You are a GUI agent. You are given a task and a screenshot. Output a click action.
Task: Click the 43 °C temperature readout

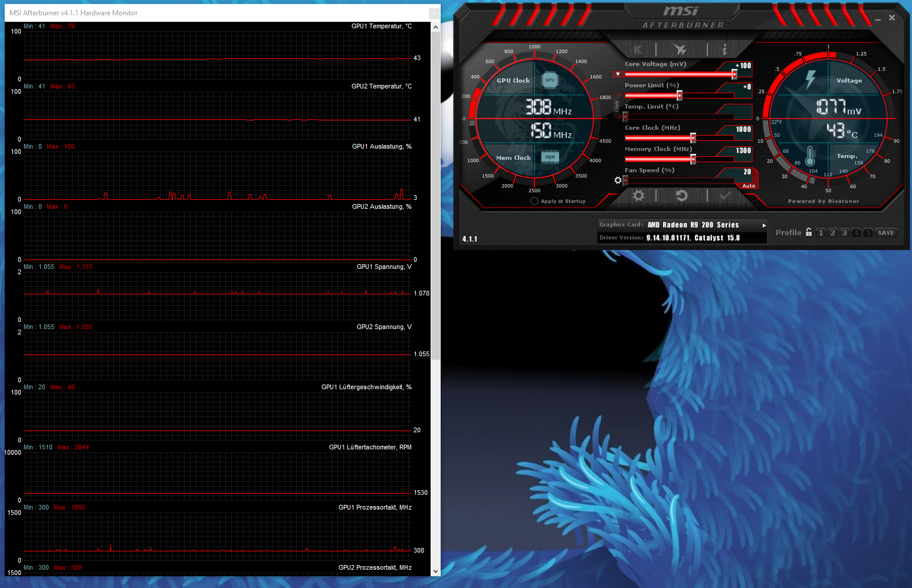click(x=842, y=131)
